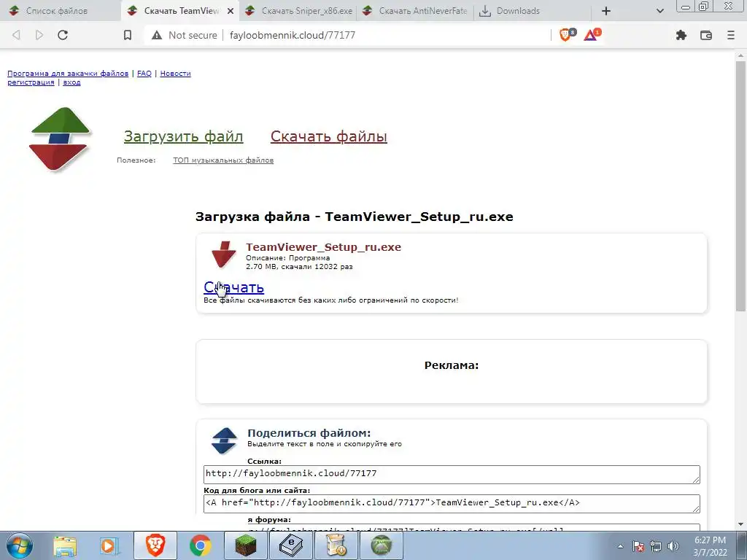Select the Ссылка field with the file URL

[x=452, y=474]
